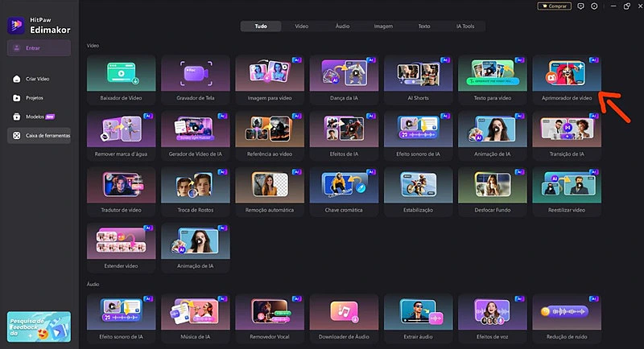Open the Remover marca d'água tool
Image resolution: width=644 pixels, height=349 pixels.
[x=121, y=133]
